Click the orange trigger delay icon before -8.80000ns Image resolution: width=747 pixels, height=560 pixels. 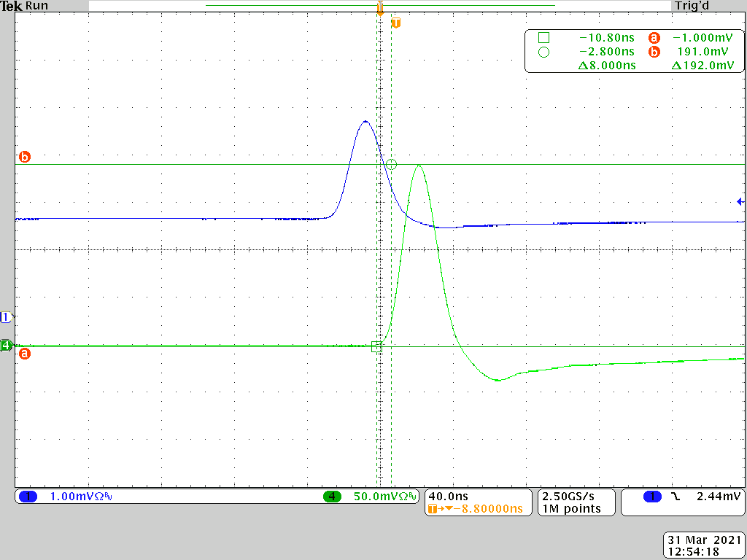pyautogui.click(x=441, y=508)
